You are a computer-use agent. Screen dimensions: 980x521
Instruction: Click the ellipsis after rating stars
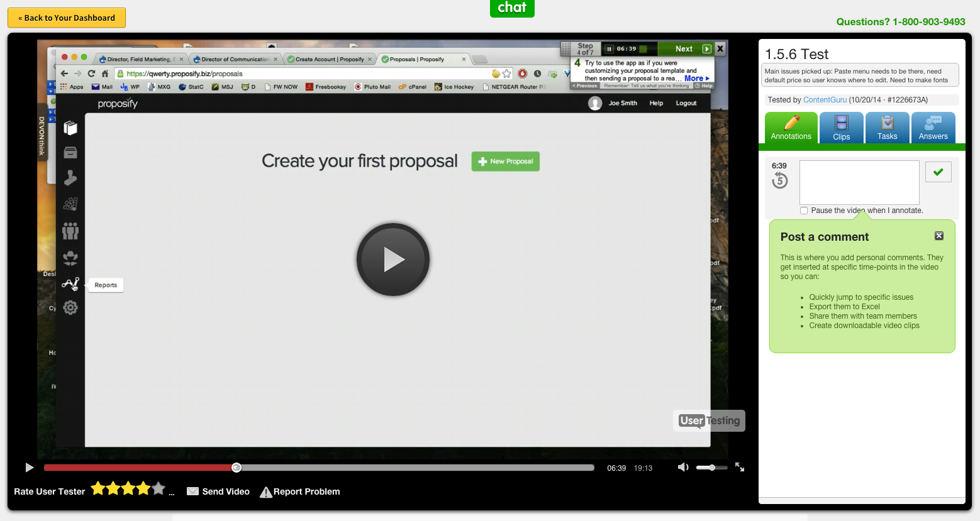(172, 493)
